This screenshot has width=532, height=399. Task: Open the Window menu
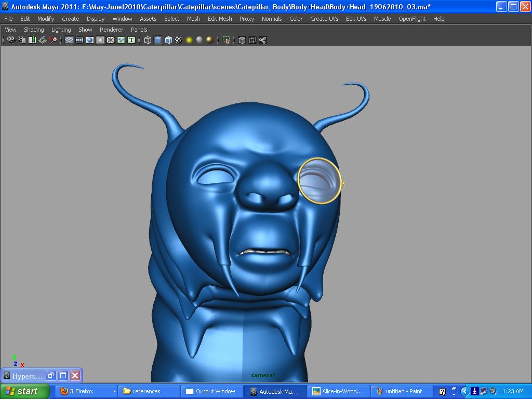pyautogui.click(x=122, y=19)
